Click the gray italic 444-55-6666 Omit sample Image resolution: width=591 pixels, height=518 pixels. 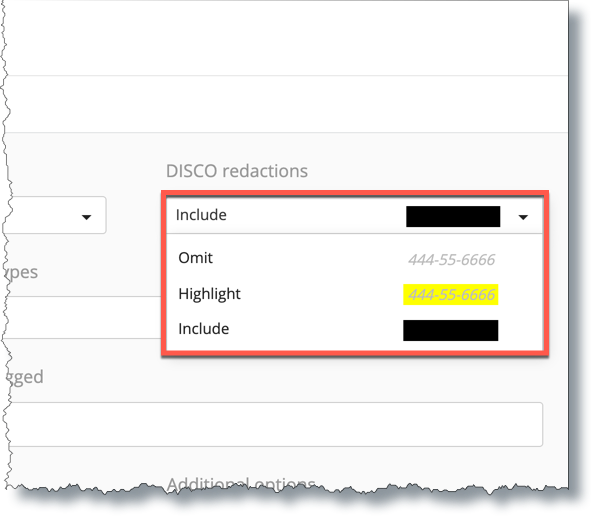click(452, 260)
